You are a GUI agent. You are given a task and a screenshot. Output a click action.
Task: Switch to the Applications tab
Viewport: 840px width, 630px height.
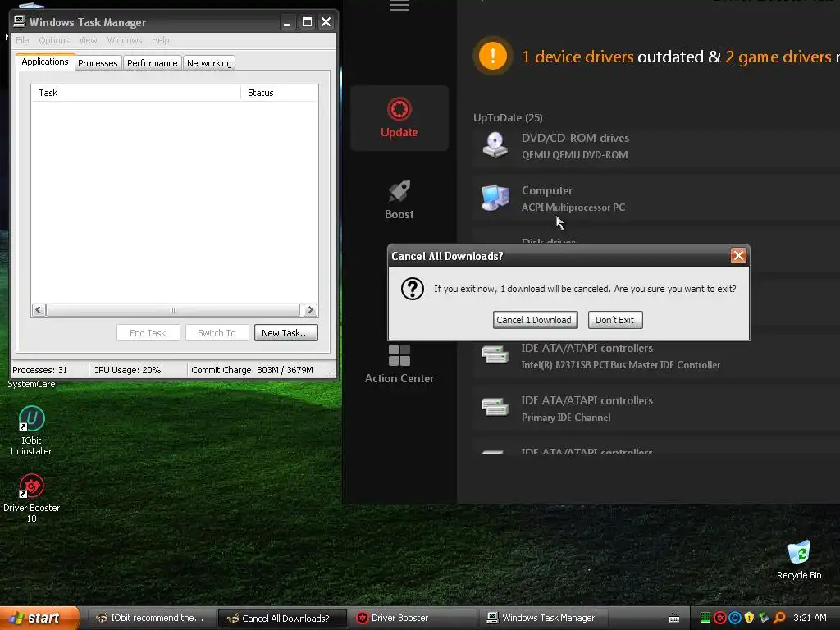(45, 62)
